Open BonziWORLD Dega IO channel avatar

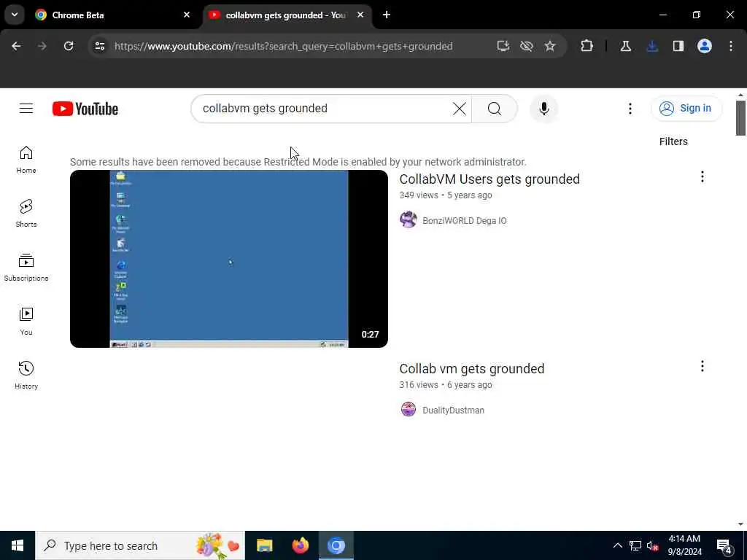tap(409, 220)
